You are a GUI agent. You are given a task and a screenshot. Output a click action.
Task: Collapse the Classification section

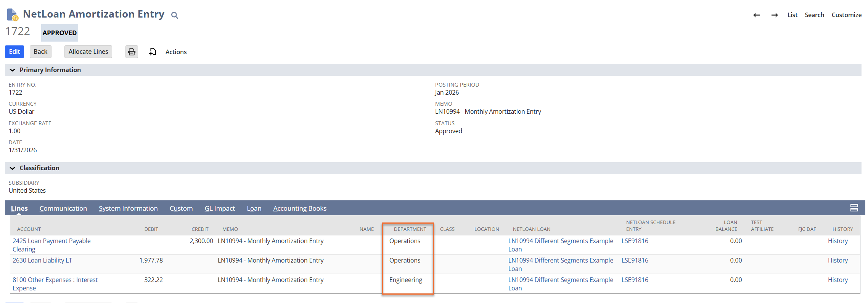pyautogui.click(x=13, y=168)
